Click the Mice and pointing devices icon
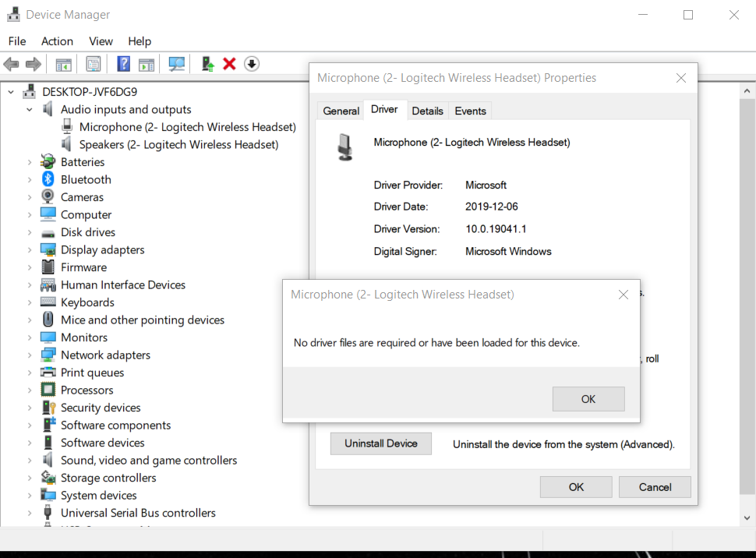Screen dimensions: 756x558 [x=48, y=320]
